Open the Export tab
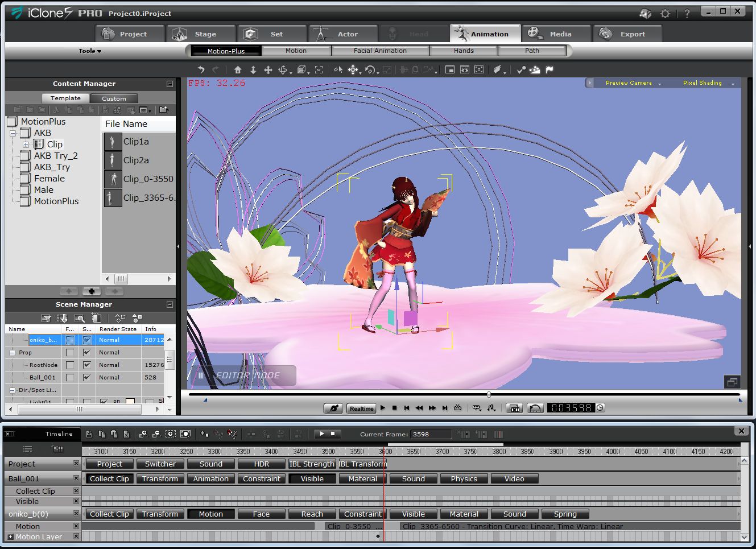This screenshot has height=549, width=756. [627, 34]
